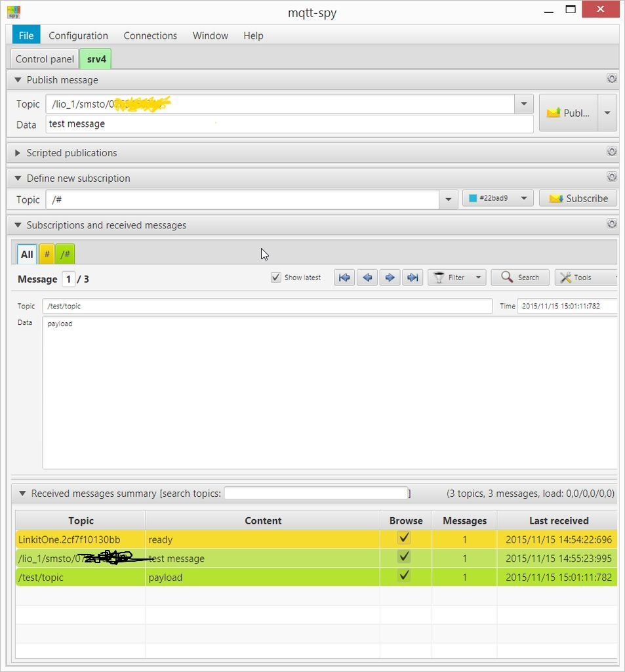This screenshot has height=672, width=625.
Task: Open settings gear for Subscriptions and received messages
Action: tap(612, 224)
